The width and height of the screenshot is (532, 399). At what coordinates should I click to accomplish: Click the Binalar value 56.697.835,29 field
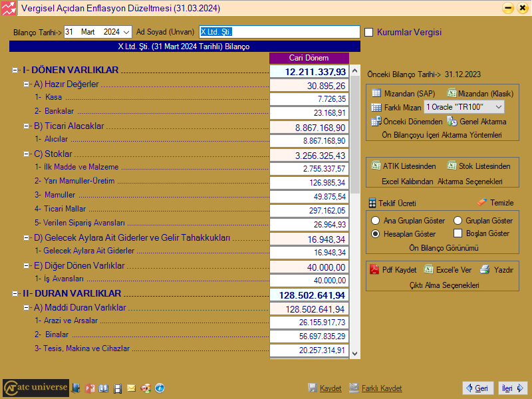(x=309, y=336)
